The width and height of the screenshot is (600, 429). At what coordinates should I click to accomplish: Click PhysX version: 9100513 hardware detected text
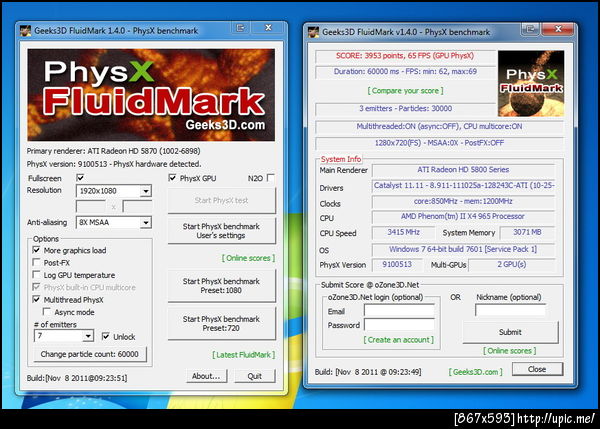tap(114, 164)
